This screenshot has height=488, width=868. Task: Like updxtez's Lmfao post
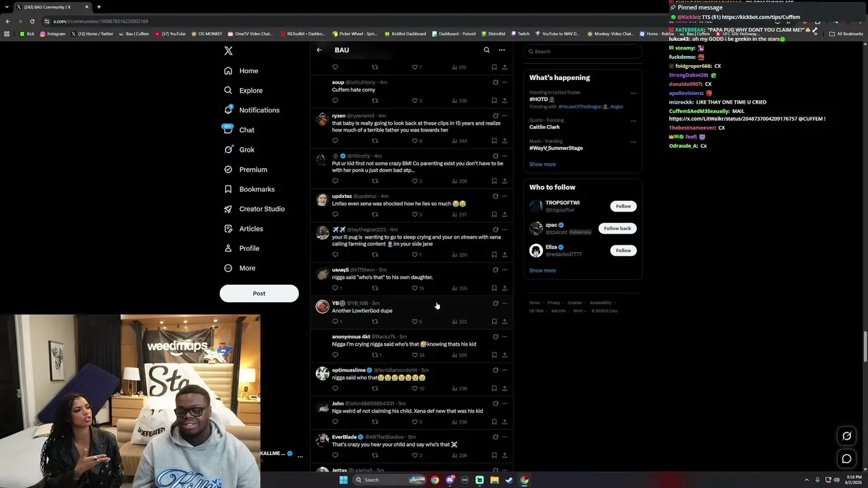[415, 215]
